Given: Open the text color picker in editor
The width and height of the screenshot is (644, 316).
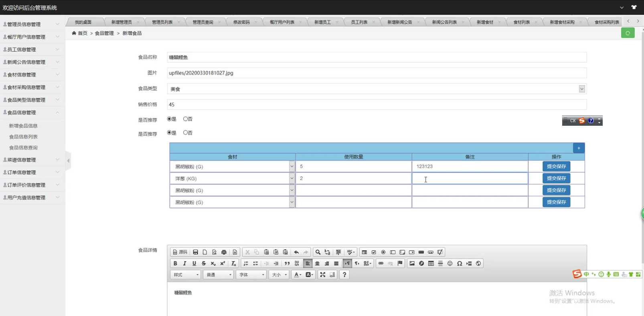Looking at the screenshot, I should pyautogui.click(x=298, y=274).
